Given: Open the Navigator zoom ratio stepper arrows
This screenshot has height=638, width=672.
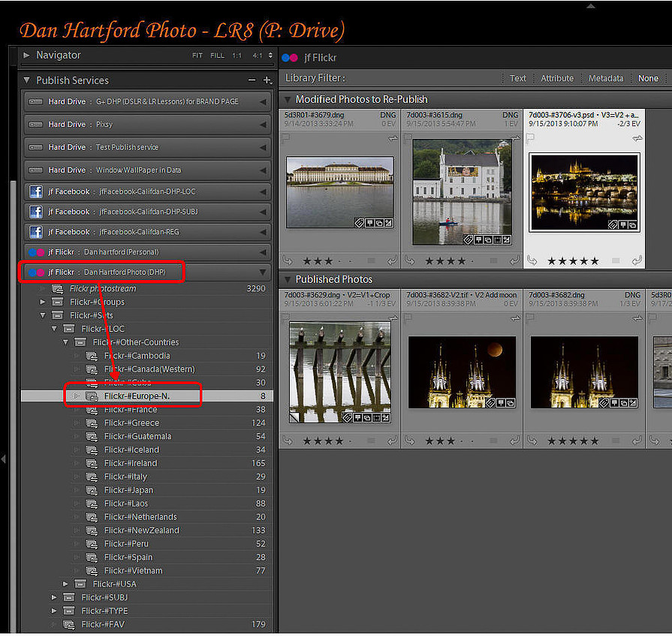Looking at the screenshot, I should tap(270, 56).
